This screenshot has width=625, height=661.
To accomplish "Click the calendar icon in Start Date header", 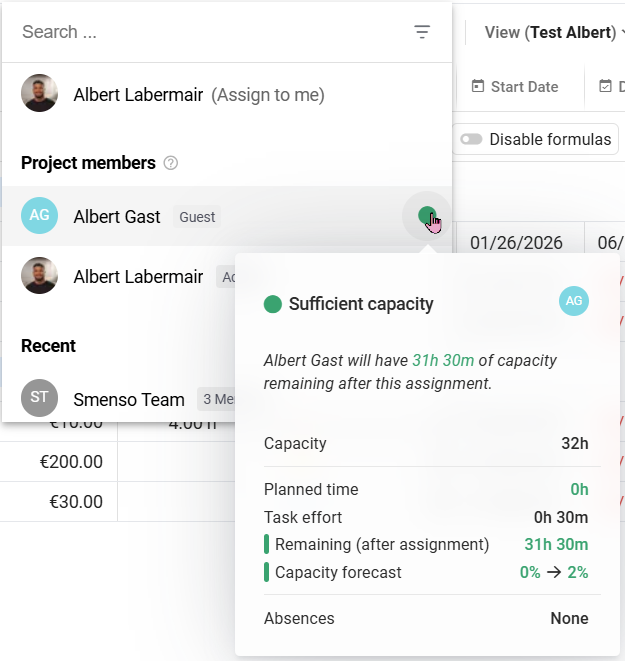I will pos(478,87).
